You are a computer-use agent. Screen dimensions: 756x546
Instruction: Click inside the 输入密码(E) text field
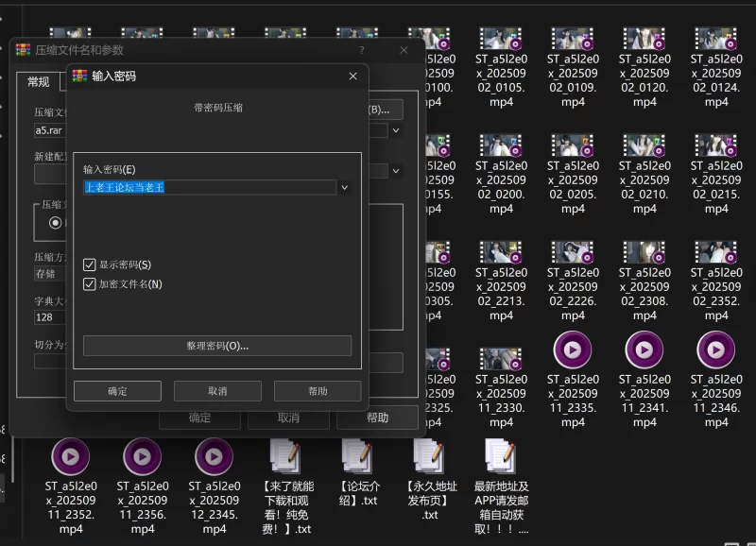click(210, 188)
